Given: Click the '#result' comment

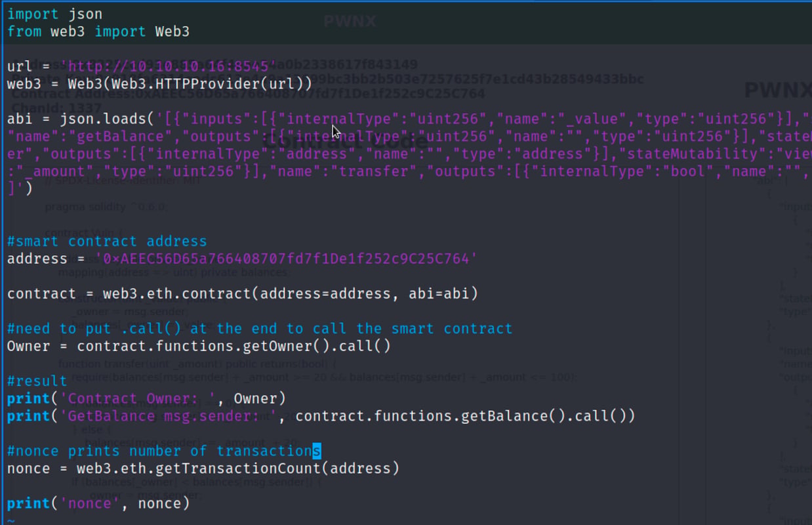Looking at the screenshot, I should pos(37,381).
